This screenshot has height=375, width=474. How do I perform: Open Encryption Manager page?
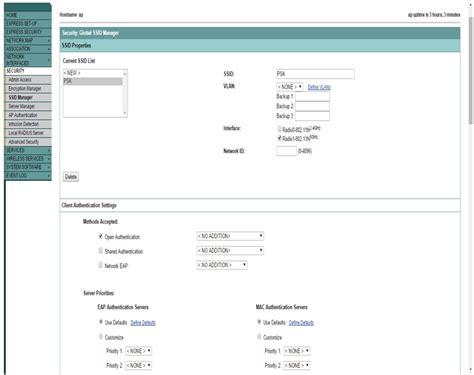(28, 89)
